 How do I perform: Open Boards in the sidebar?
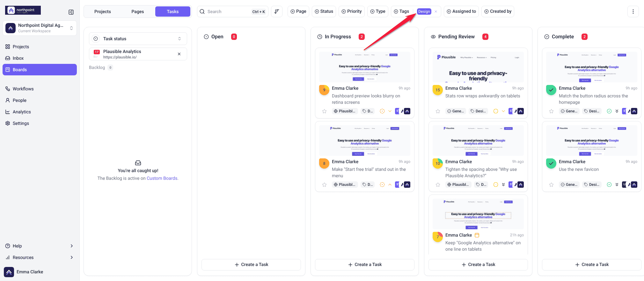tap(40, 70)
